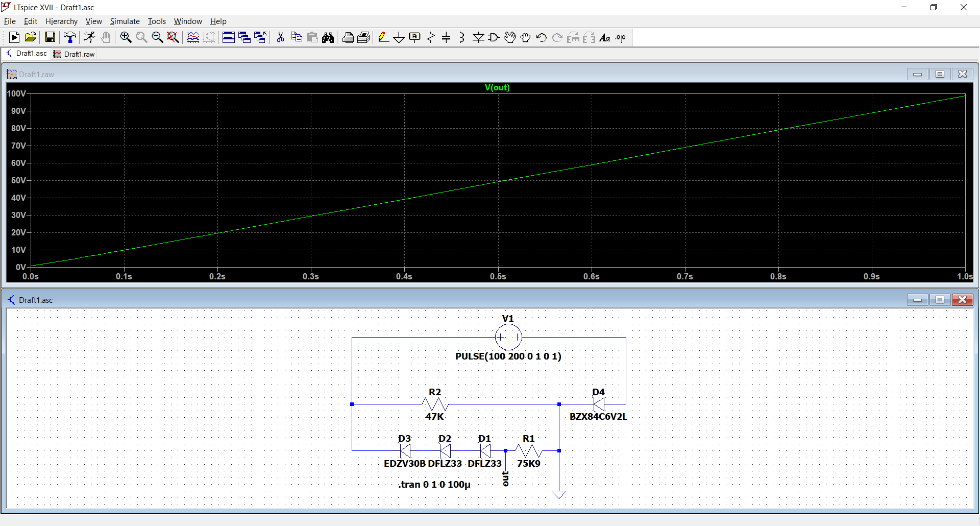
Task: Select the Cut scissors tool
Action: [280, 37]
